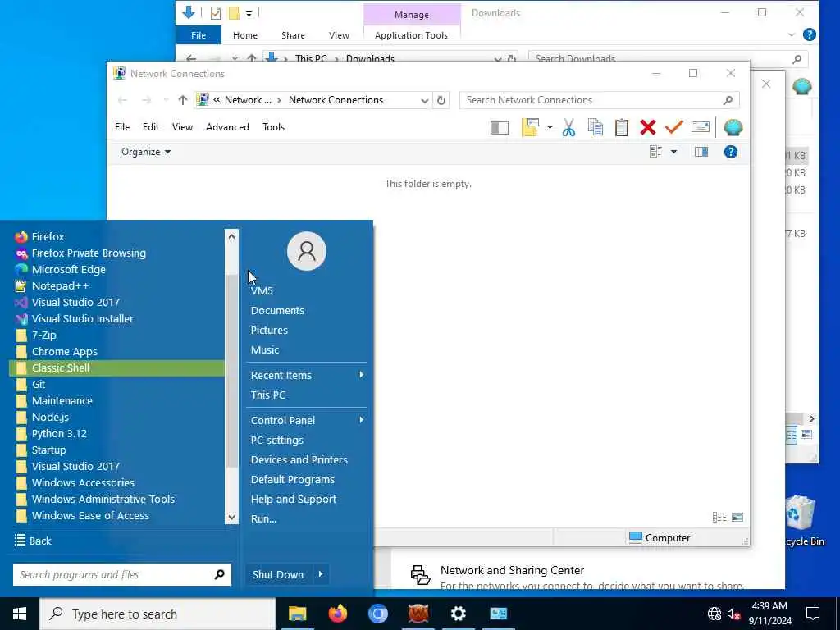Click the orange checkmark Properties icon
The image size is (840, 630).
click(x=674, y=127)
